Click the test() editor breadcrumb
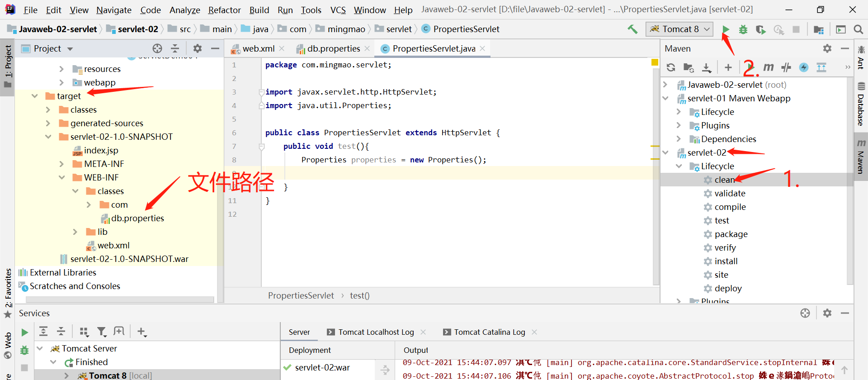The width and height of the screenshot is (868, 380). click(360, 295)
